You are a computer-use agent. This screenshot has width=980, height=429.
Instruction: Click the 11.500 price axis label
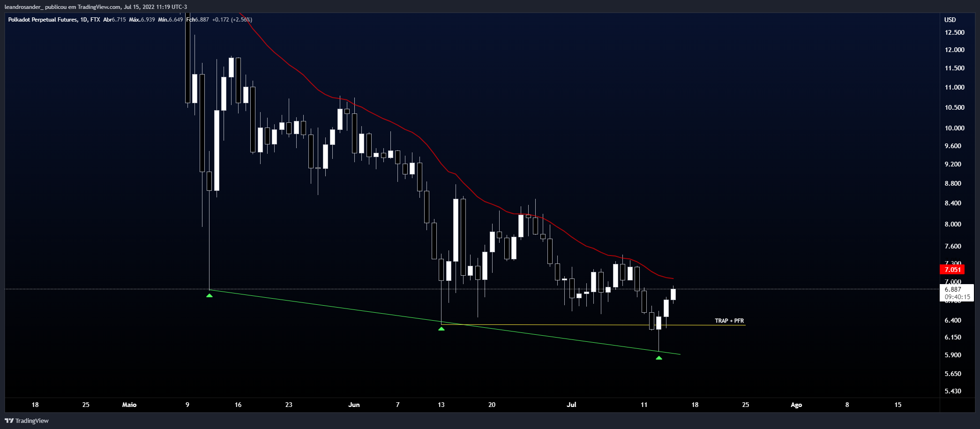coord(955,68)
